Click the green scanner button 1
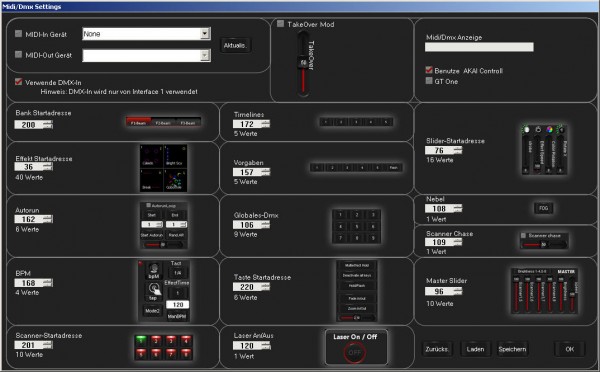The image size is (600, 372). [141, 340]
